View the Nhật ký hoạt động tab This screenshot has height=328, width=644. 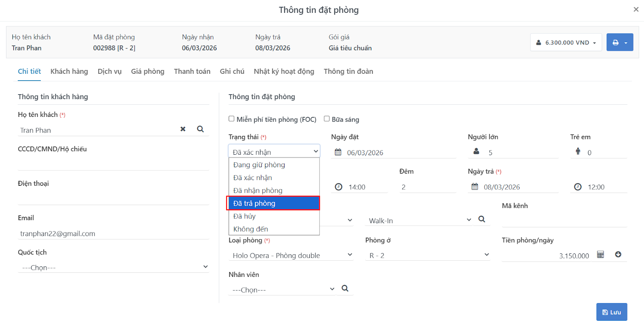coord(284,71)
